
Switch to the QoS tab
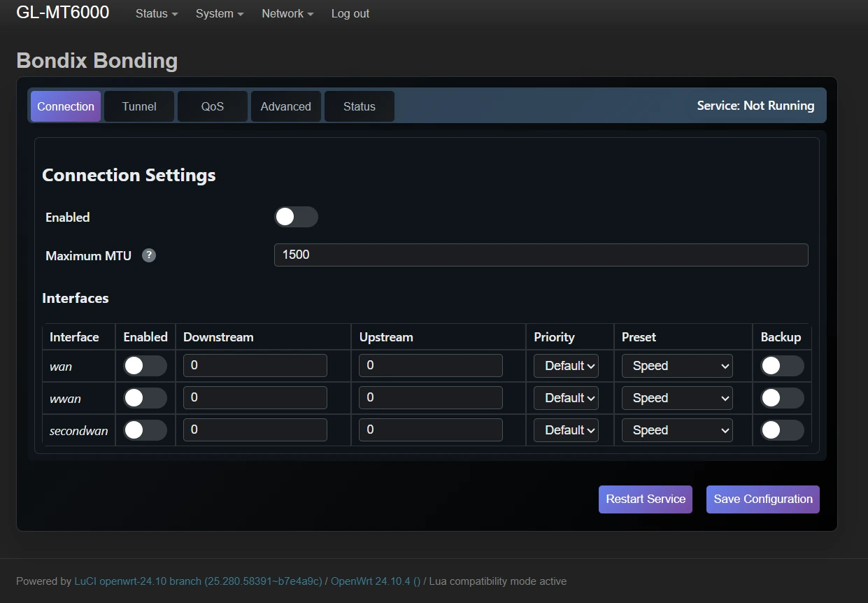click(213, 106)
